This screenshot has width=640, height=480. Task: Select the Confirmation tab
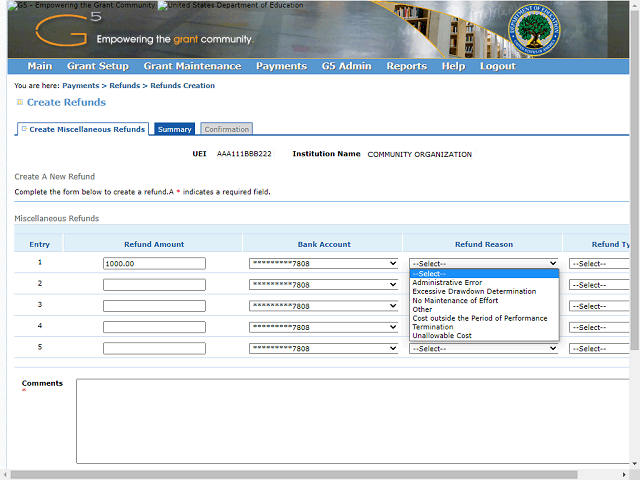point(226,129)
